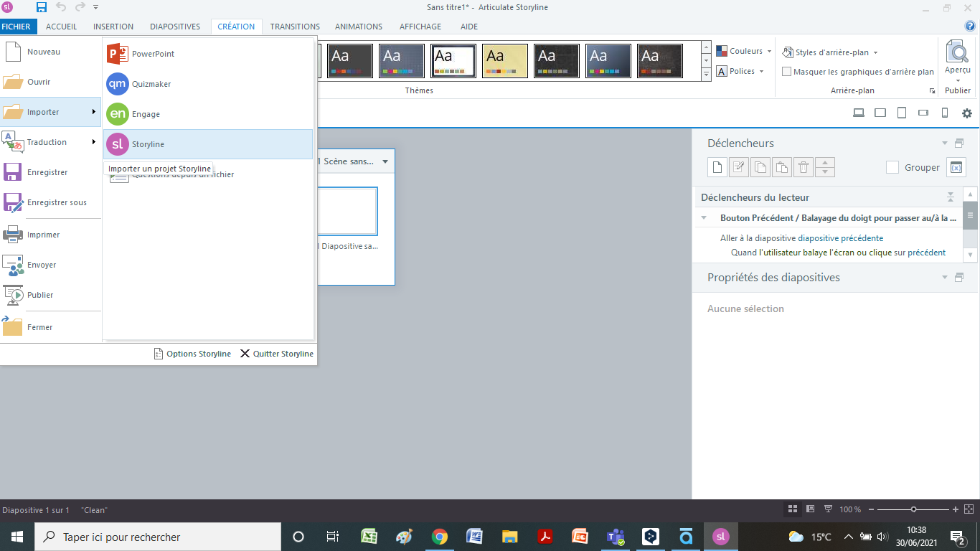Open Options Storyline
The image size is (980, 551).
click(192, 354)
